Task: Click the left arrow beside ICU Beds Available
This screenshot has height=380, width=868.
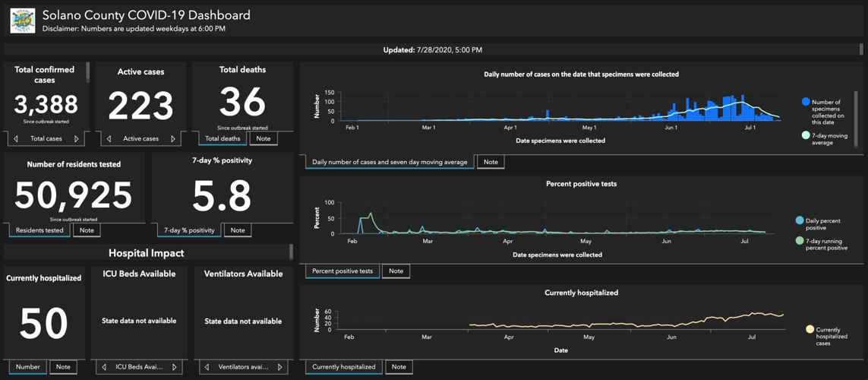Action: (104, 367)
